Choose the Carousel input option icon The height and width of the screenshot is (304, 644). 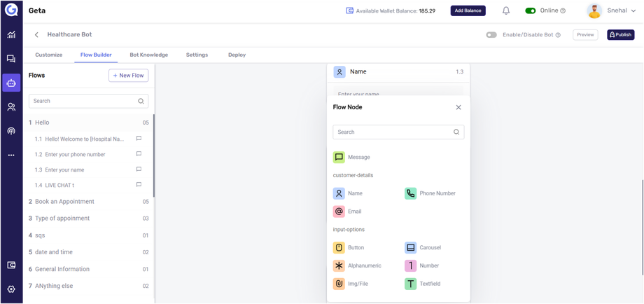pos(410,248)
